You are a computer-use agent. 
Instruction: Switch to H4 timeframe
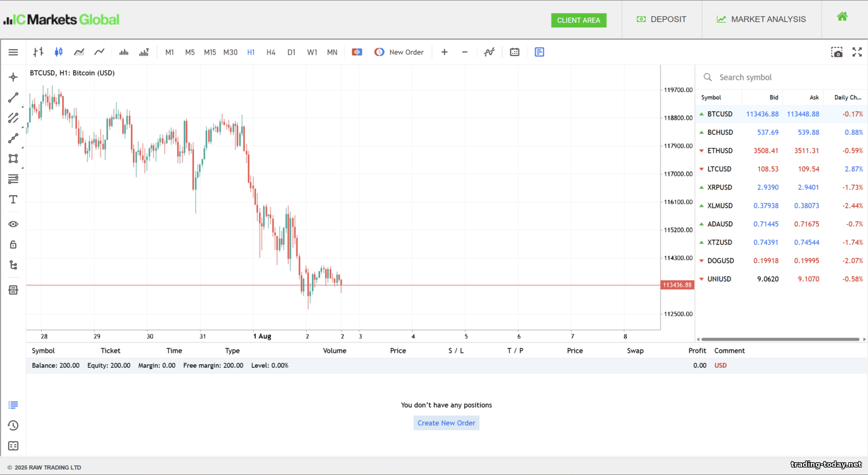[271, 52]
